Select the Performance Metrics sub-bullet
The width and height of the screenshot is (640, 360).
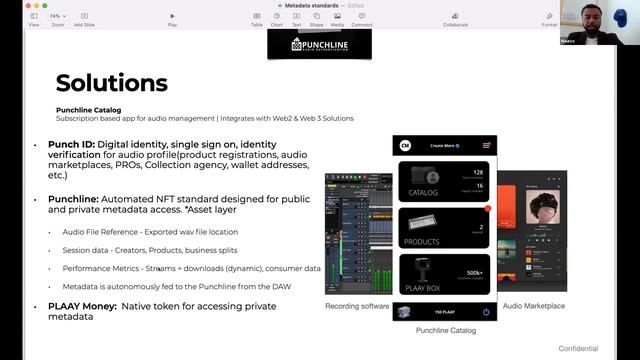[x=191, y=268]
